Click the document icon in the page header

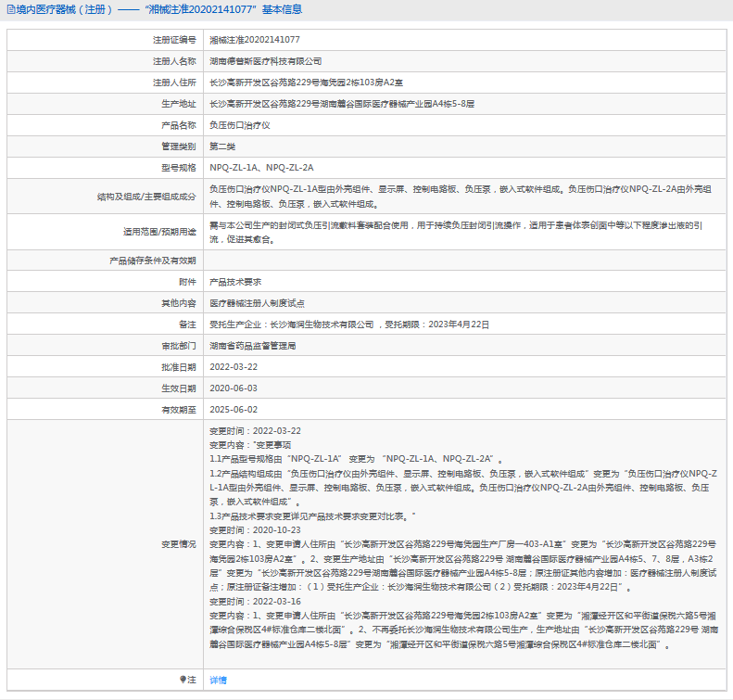coord(11,10)
